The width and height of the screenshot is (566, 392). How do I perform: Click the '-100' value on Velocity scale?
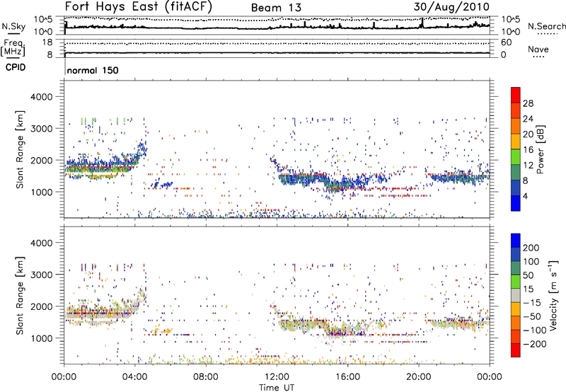tap(534, 330)
